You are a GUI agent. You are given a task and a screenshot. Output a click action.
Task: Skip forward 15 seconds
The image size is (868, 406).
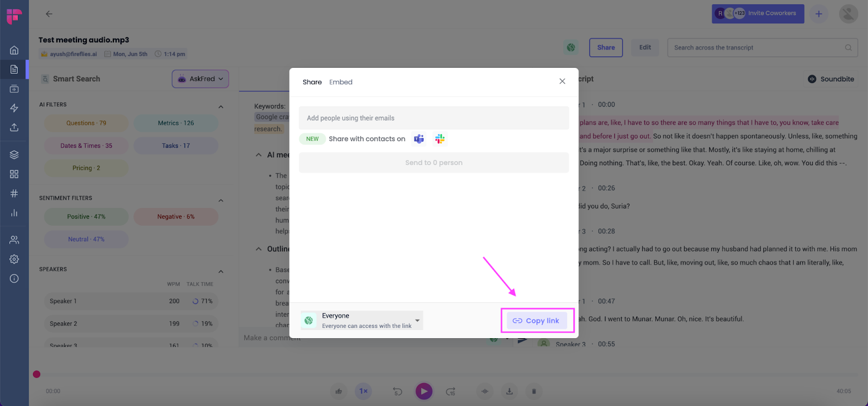pyautogui.click(x=451, y=391)
